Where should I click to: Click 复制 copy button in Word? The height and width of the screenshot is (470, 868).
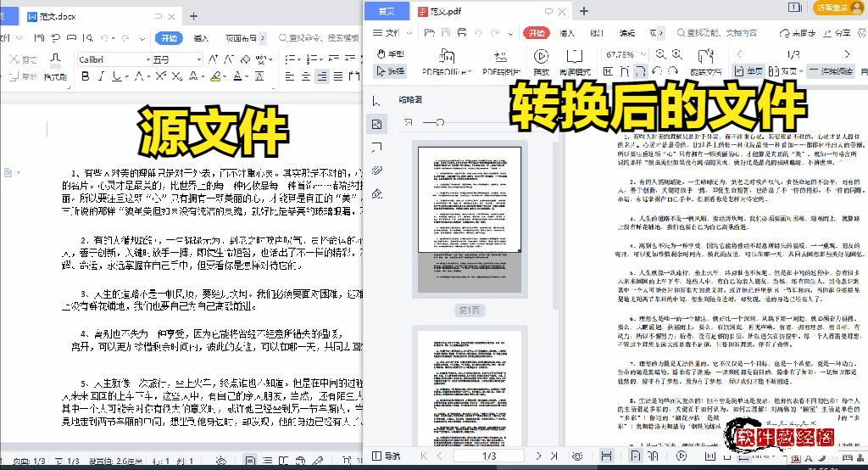click(x=23, y=76)
